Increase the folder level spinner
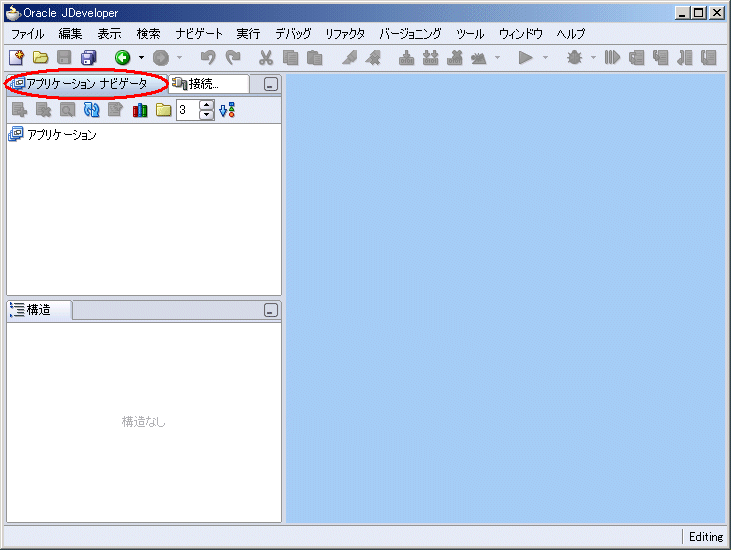731x550 pixels. coord(207,105)
